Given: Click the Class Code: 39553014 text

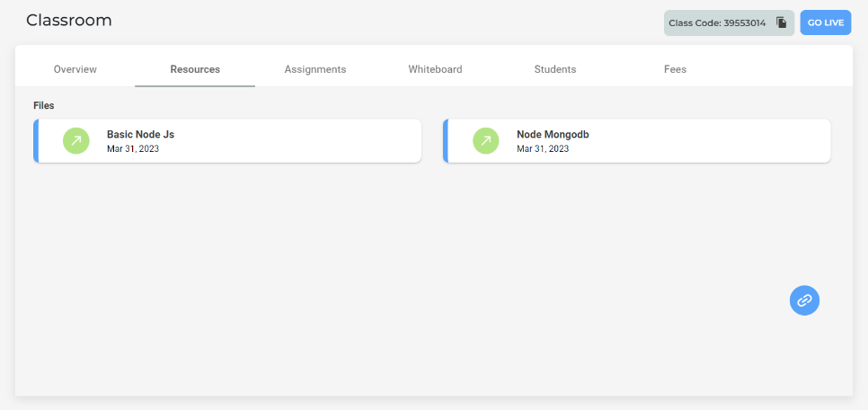Looking at the screenshot, I should 717,23.
